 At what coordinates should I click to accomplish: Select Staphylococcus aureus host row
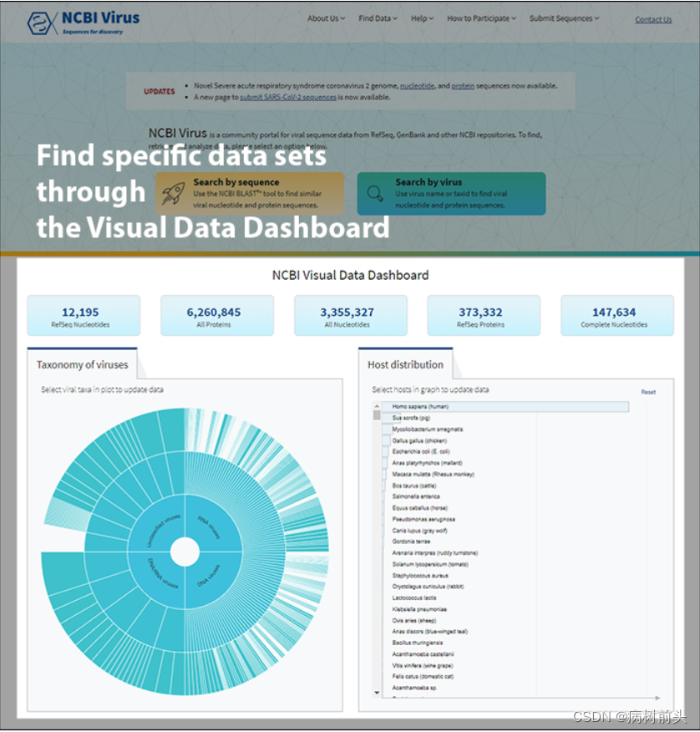(x=420, y=575)
